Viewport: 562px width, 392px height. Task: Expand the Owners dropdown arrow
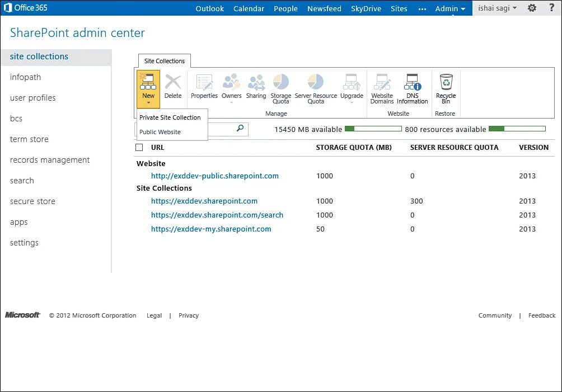232,103
